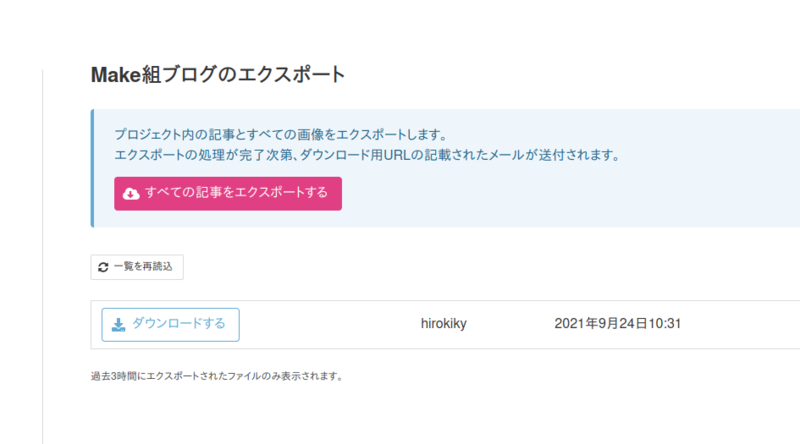Select the username hirokiky
The height and width of the screenshot is (444, 800).
[443, 324]
